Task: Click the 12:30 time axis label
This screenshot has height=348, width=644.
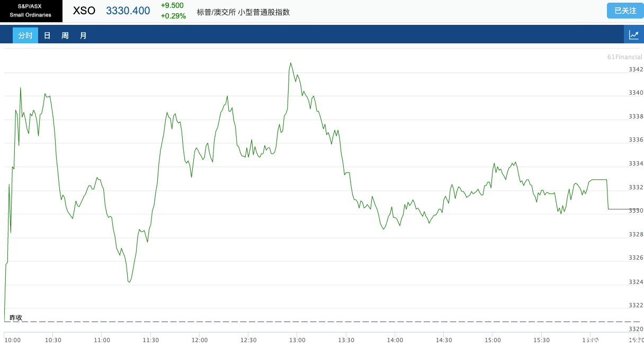Action: pos(248,340)
